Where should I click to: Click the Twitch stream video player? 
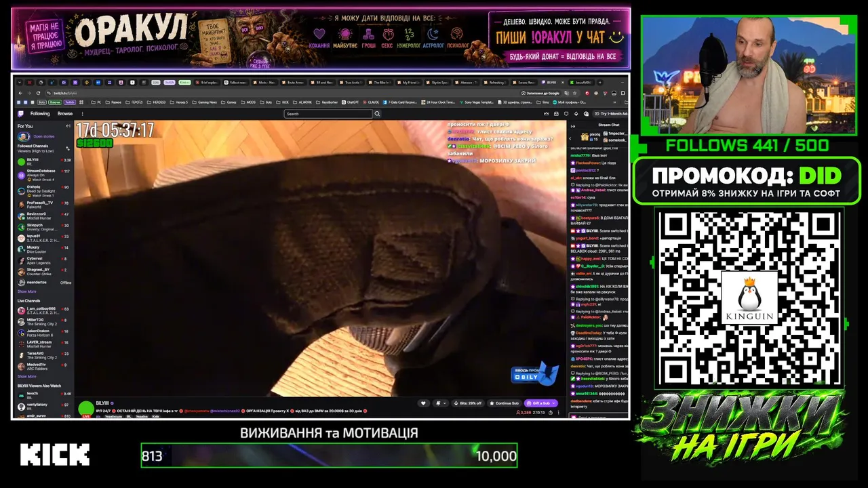click(320, 258)
